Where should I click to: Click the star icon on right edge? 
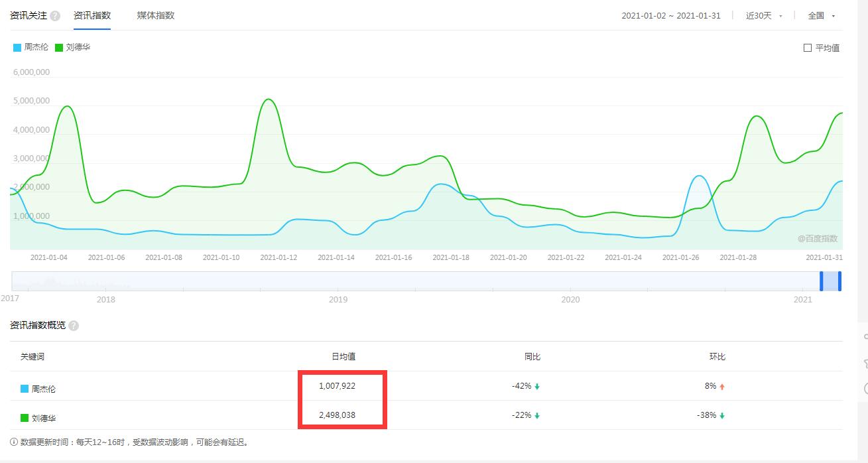pyautogui.click(x=865, y=364)
